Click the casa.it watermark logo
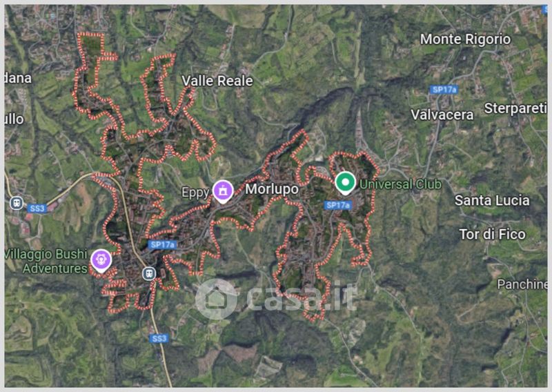This screenshot has height=392, width=552. (x=277, y=299)
